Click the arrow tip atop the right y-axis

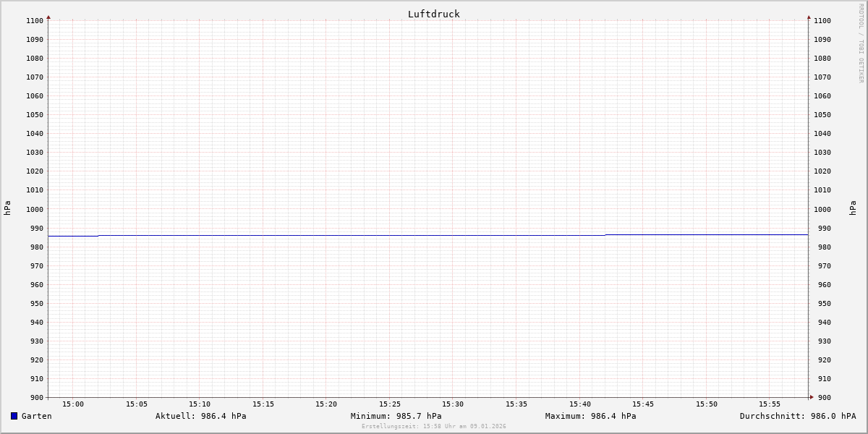809,17
